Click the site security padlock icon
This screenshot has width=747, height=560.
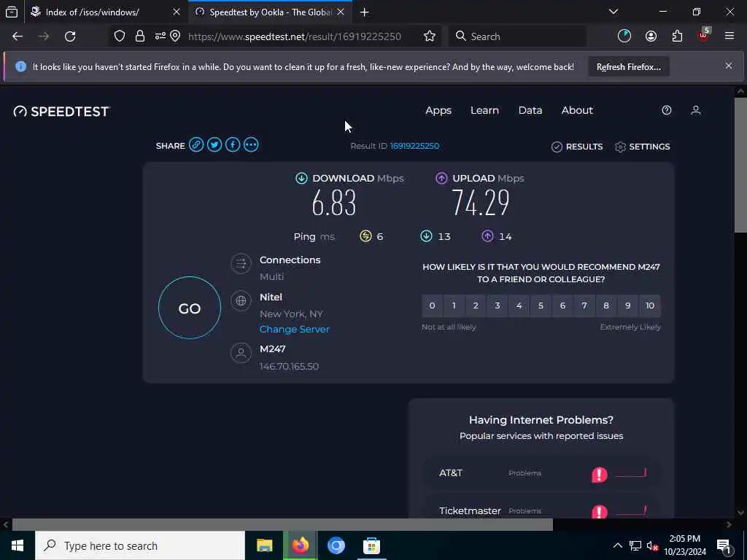139,36
